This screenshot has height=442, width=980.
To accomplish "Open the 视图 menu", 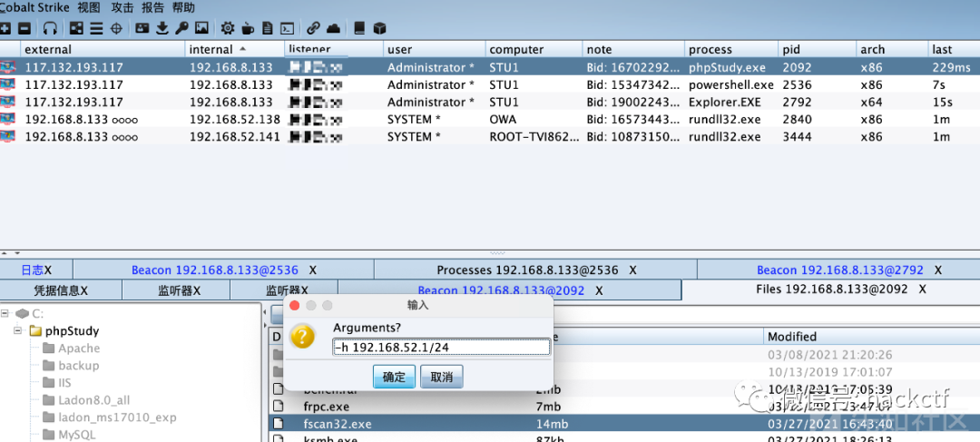I will click(89, 7).
